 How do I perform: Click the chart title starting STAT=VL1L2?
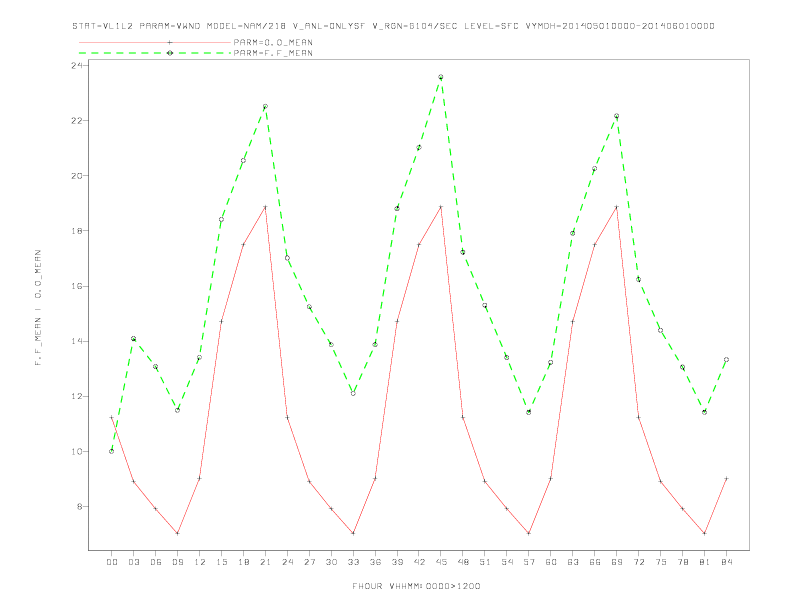pos(393,26)
